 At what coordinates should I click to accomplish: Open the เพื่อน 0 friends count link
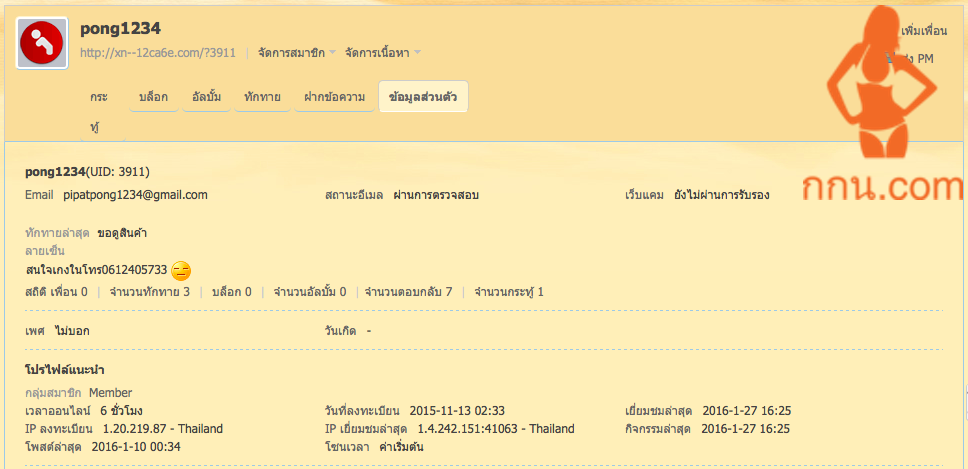tap(69, 291)
